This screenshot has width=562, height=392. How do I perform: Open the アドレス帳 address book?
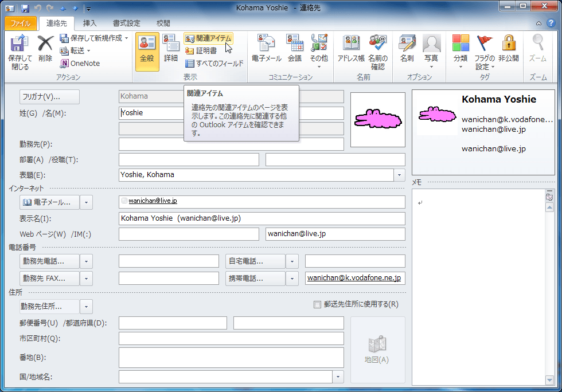[351, 49]
